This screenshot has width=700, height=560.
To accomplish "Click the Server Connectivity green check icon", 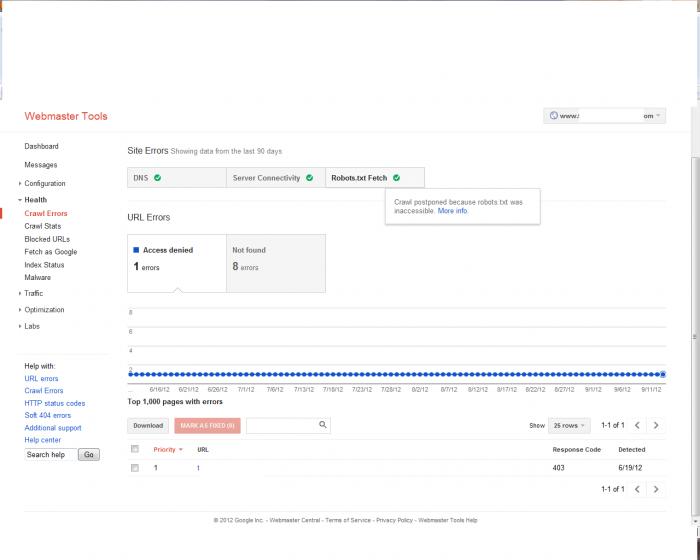I will tap(309, 178).
